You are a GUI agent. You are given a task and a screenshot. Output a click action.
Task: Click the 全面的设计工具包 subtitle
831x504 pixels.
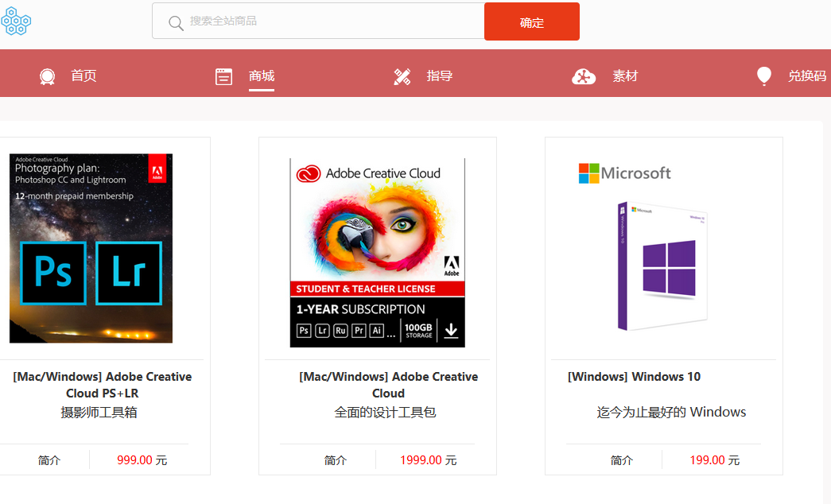[386, 413]
